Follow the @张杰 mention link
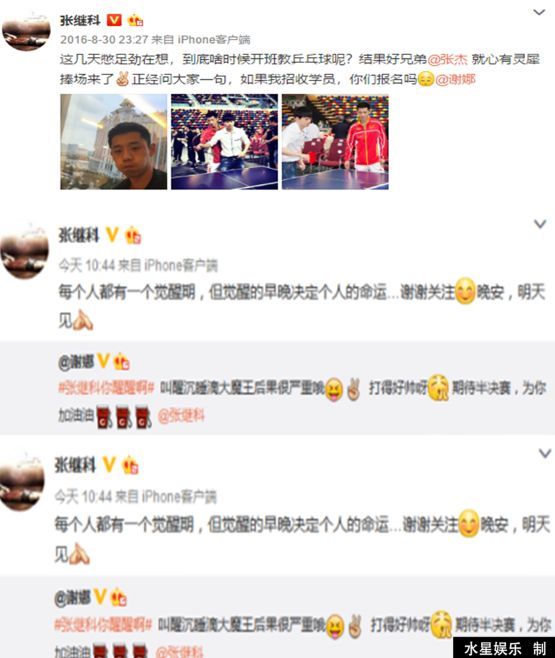 [448, 59]
